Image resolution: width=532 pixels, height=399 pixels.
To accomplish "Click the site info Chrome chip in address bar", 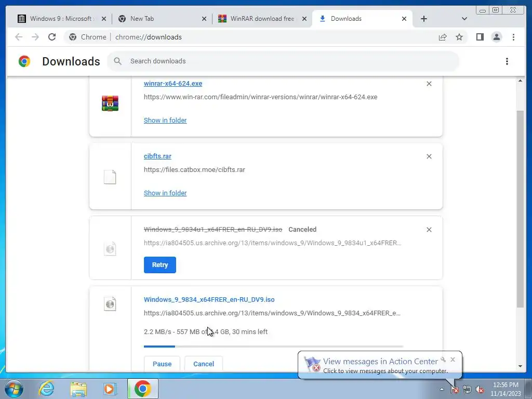I will (x=87, y=37).
